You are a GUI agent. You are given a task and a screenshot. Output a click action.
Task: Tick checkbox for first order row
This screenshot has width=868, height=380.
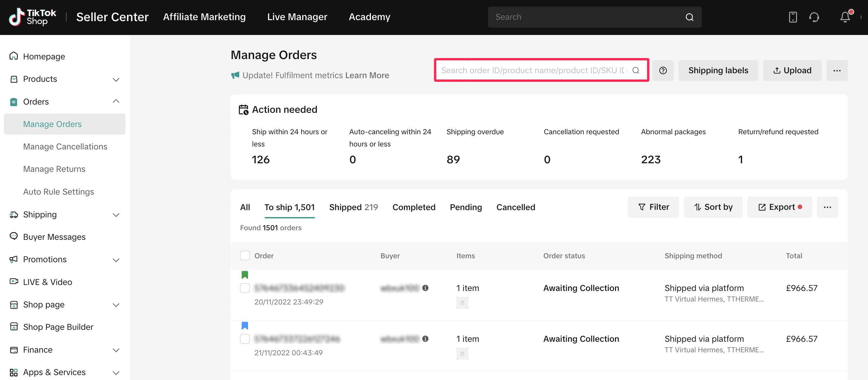(x=245, y=288)
